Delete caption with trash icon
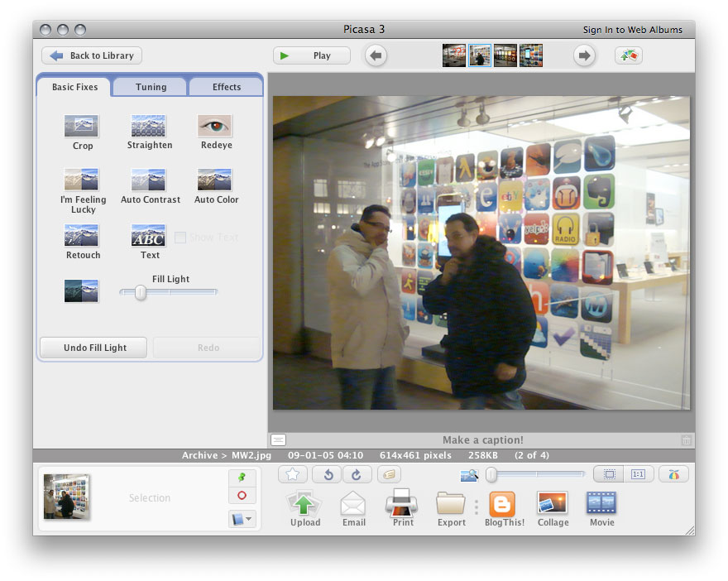This screenshot has height=581, width=728. (x=686, y=439)
